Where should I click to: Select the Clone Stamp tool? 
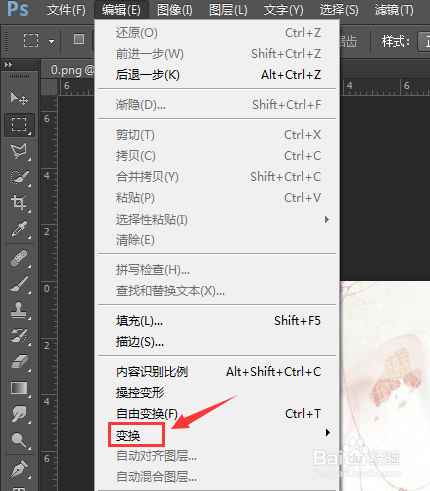click(x=19, y=310)
